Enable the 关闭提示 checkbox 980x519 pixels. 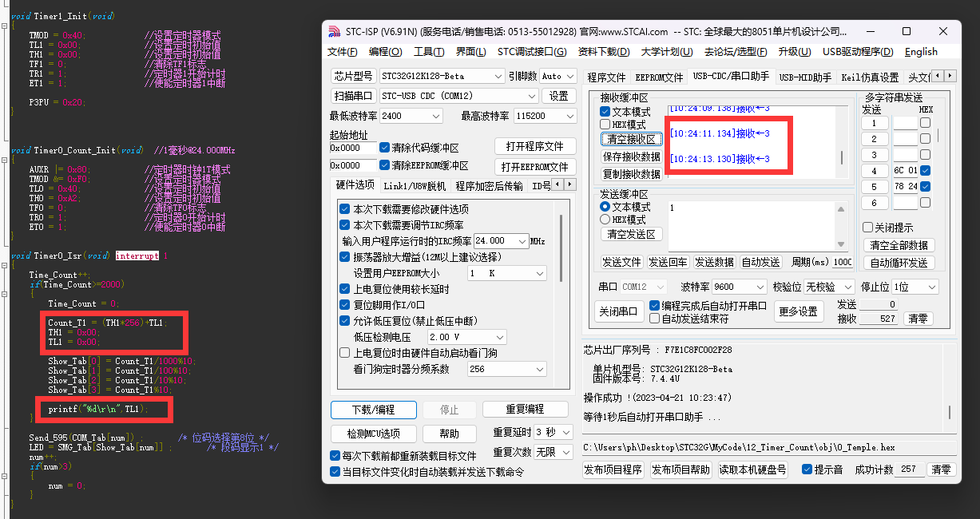click(868, 227)
